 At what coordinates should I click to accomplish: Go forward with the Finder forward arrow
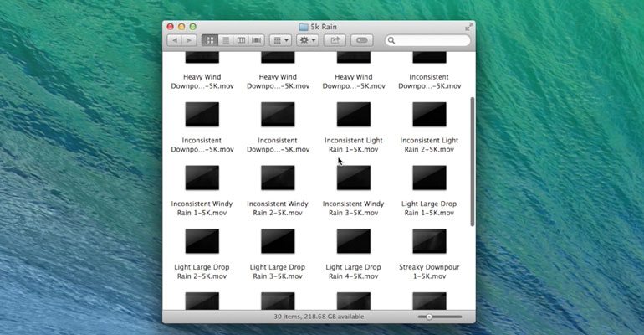pos(188,40)
